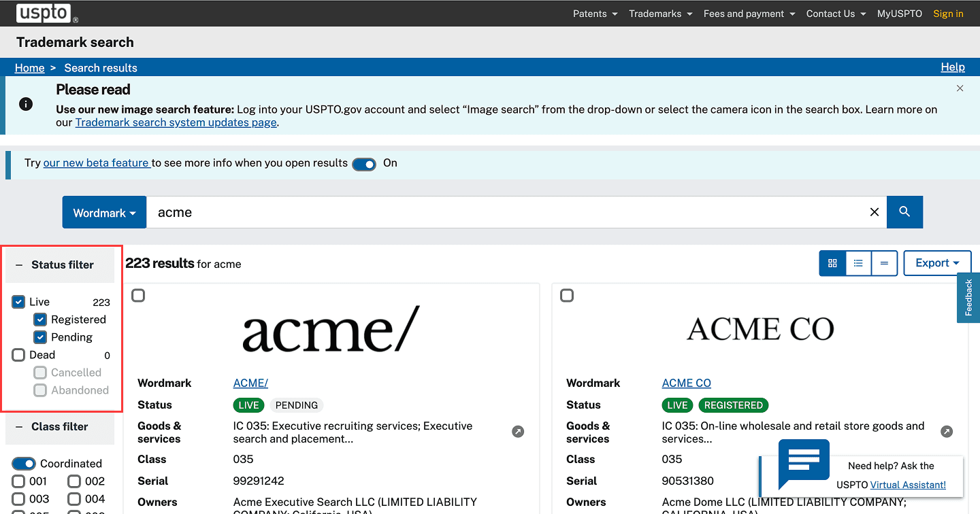
Task: Open the Fees and payment menu
Action: (x=749, y=14)
